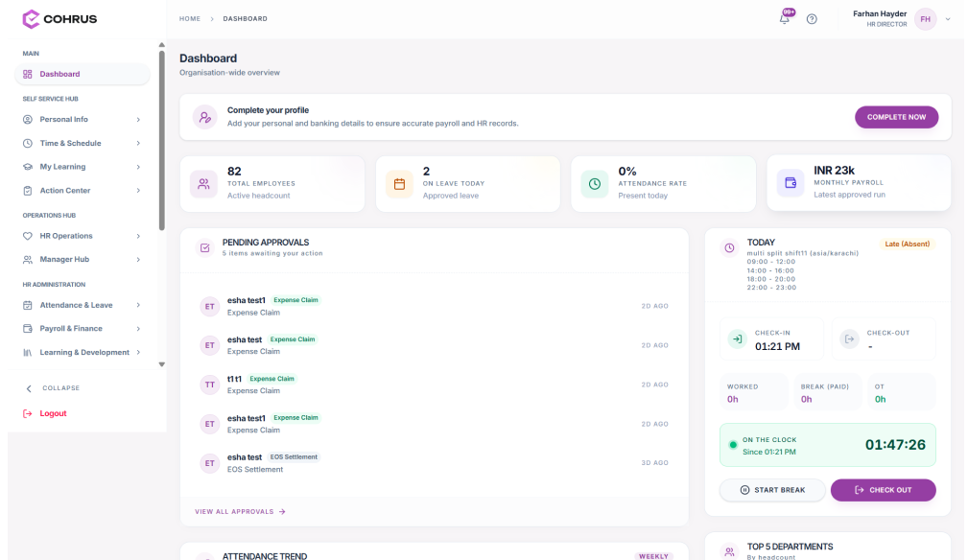The height and width of the screenshot is (560, 968).
Task: Expand HR Operations chevron
Action: tap(138, 236)
